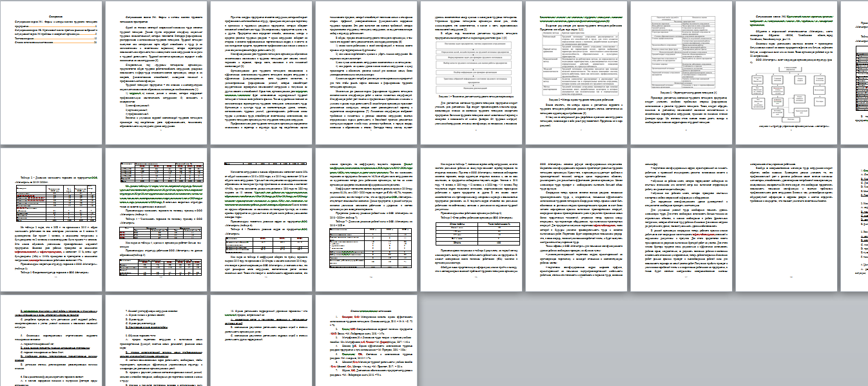Open the Содержание contents page
Viewport: 868px width, 386px height.
pos(53,73)
